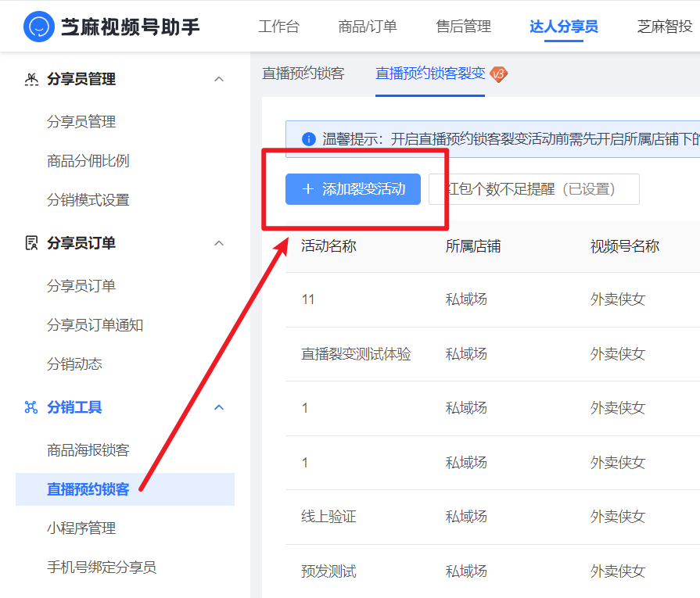The width and height of the screenshot is (700, 598).
Task: Click the info icon in 温馨提示 banner
Action: coord(308,139)
